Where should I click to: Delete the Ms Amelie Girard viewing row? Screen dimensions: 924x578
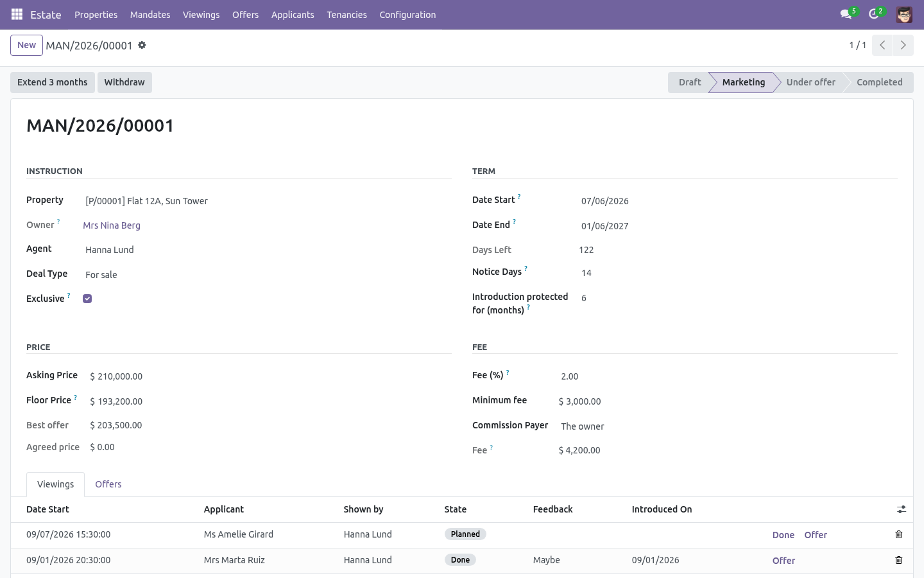point(898,534)
